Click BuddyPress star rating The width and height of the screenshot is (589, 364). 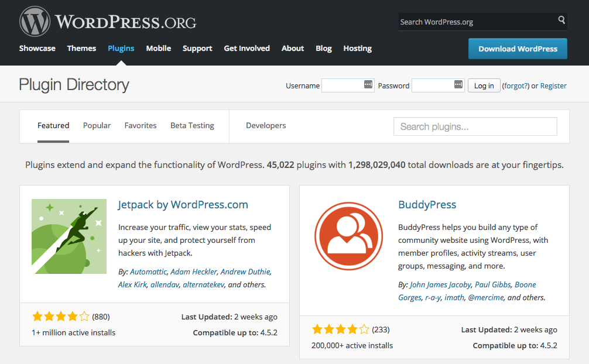point(340,329)
